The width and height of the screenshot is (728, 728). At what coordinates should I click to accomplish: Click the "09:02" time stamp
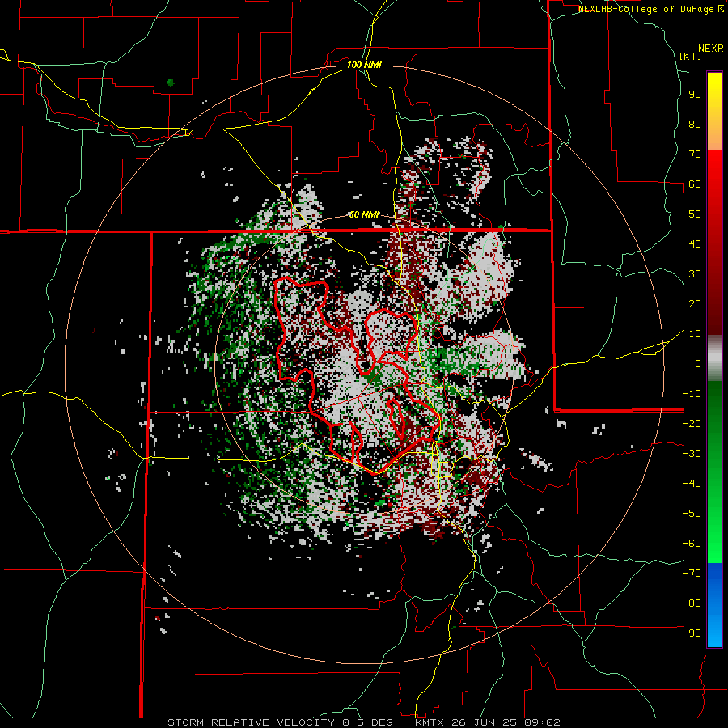coord(543,722)
